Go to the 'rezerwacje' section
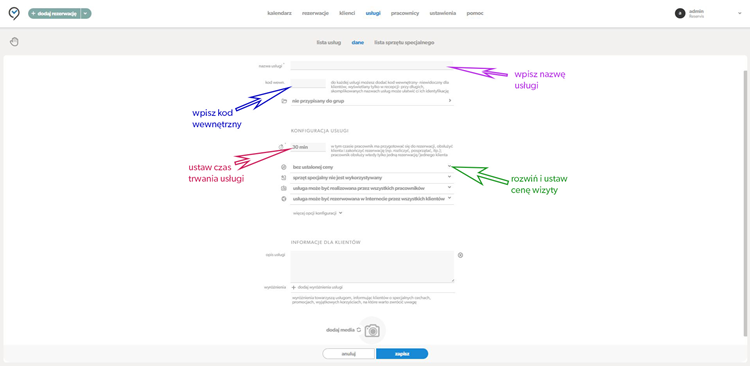750x366 pixels. 315,13
